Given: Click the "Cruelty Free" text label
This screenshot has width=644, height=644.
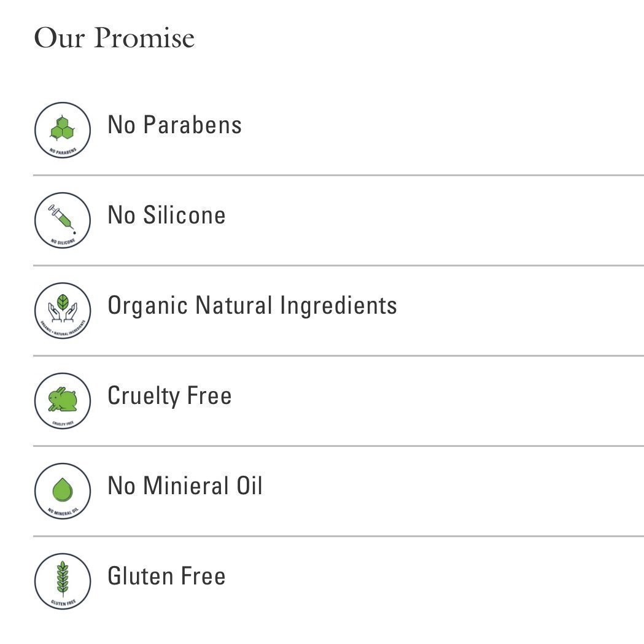Looking at the screenshot, I should click(169, 396).
